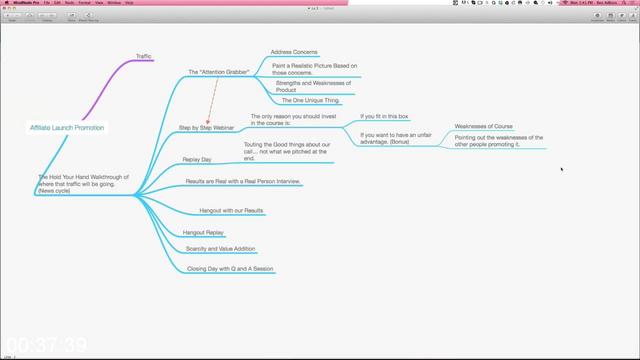Image resolution: width=640 pixels, height=360 pixels.
Task: Click the volume icon in menu bar
Action: coord(550,2)
